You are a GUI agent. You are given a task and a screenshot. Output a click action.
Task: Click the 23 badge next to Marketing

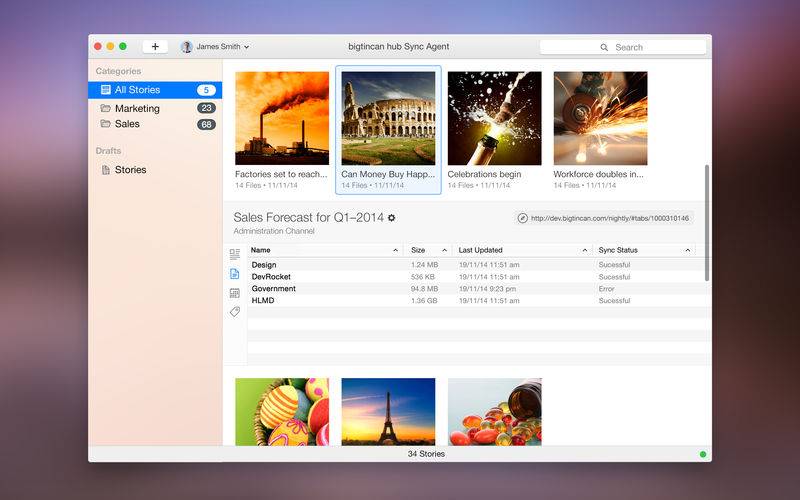click(x=206, y=108)
